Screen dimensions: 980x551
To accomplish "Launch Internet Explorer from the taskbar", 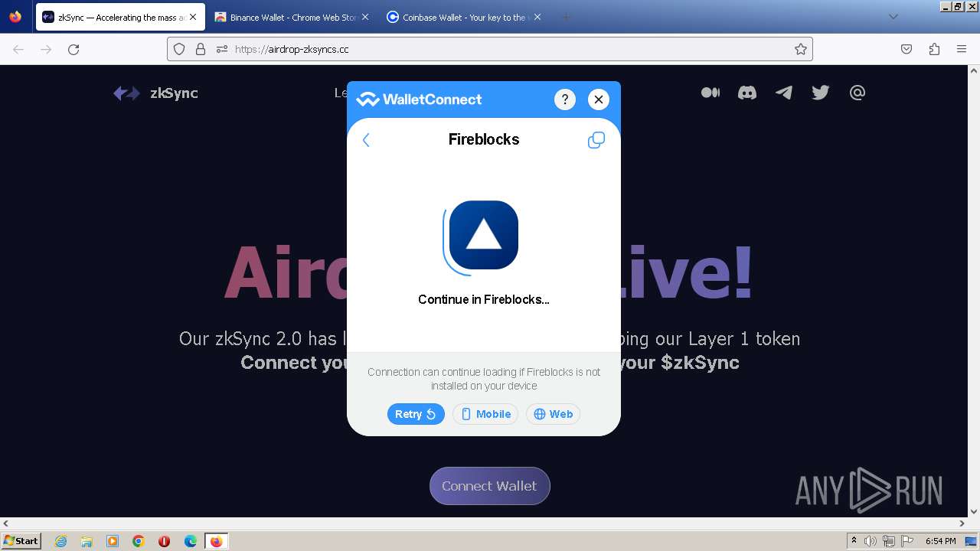I will pos(60,541).
